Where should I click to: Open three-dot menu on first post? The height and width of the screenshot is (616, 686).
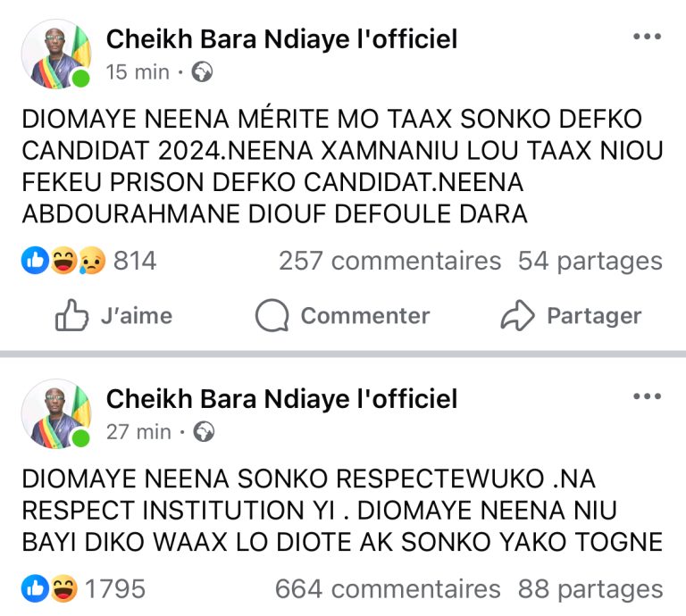click(647, 37)
